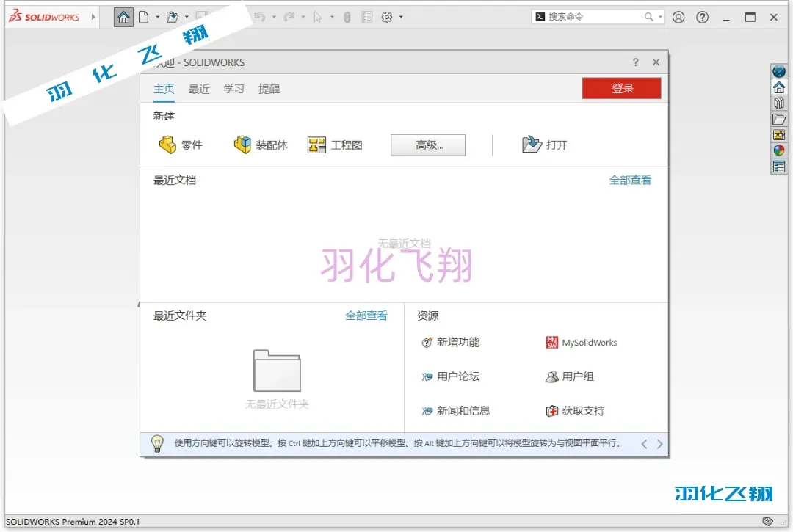Show the previous tip arrow
This screenshot has height=532, width=793.
644,444
